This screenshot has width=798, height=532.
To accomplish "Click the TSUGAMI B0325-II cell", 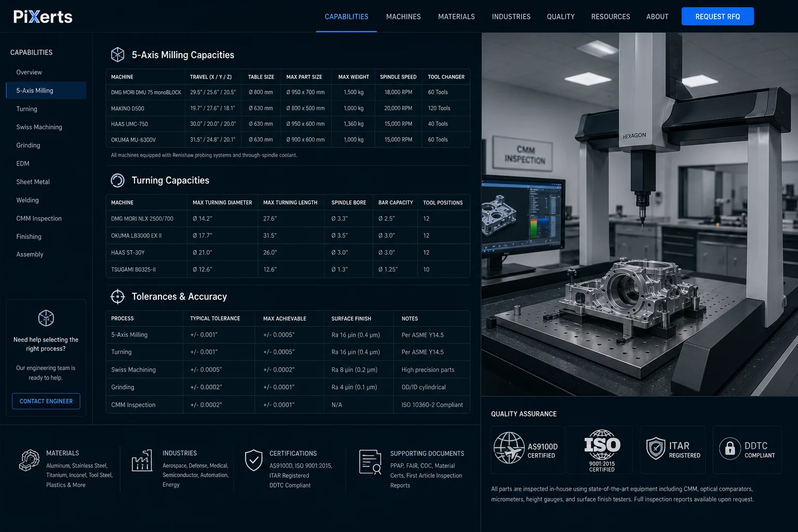I will pos(147,270).
